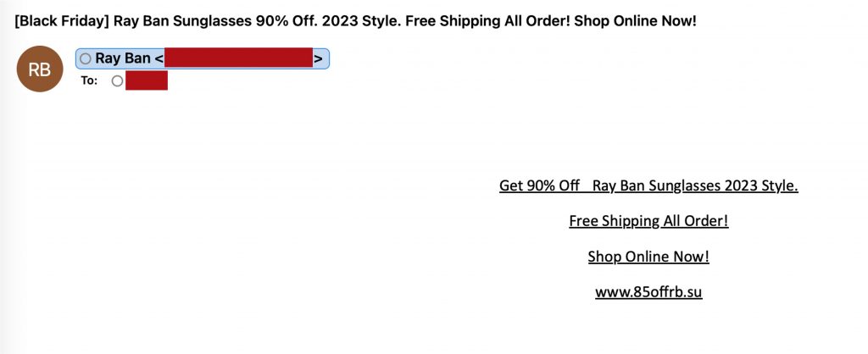Click the "To:" field label
868x354 pixels.
coord(89,81)
